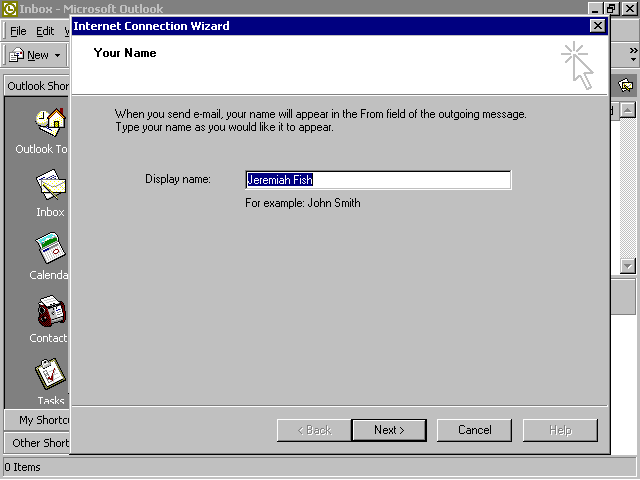Restore the Outlook window size

tap(612, 9)
